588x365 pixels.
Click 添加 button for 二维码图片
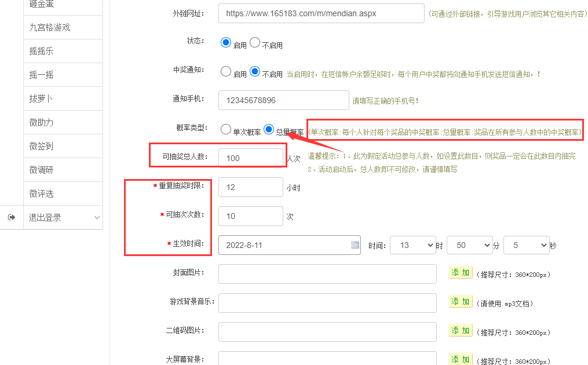pyautogui.click(x=461, y=331)
